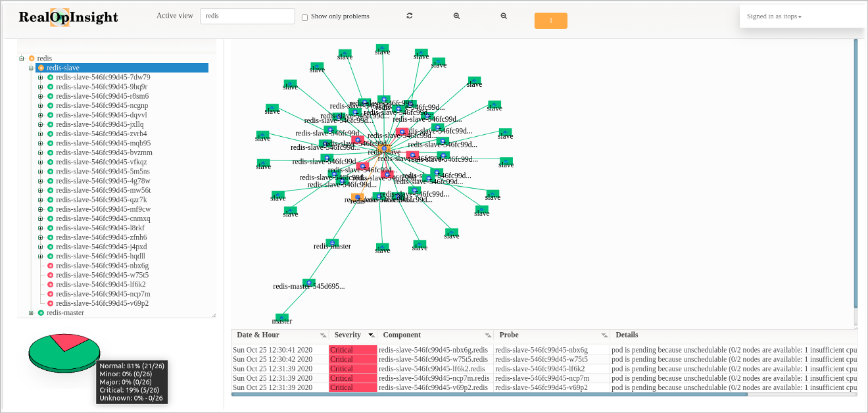The height and width of the screenshot is (413, 868).
Task: Open the Signed in as itops dropdown
Action: point(774,16)
